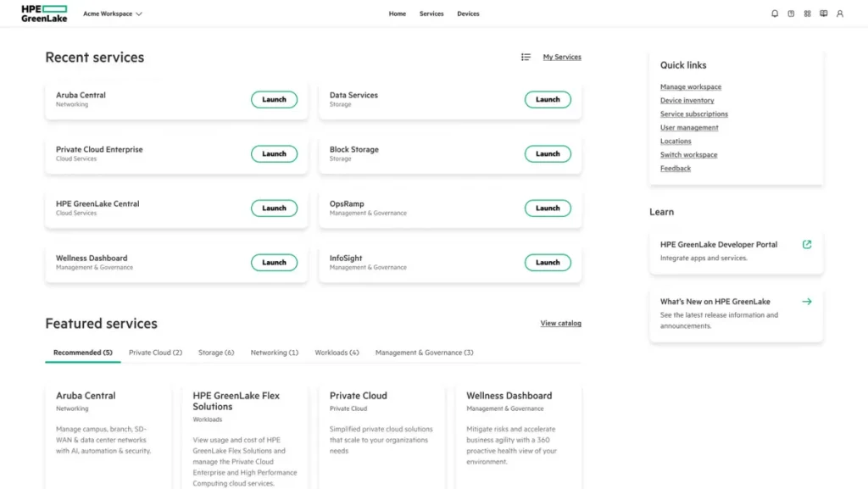Image resolution: width=868 pixels, height=489 pixels.
Task: Click Switch workspace quick link
Action: [x=688, y=154]
